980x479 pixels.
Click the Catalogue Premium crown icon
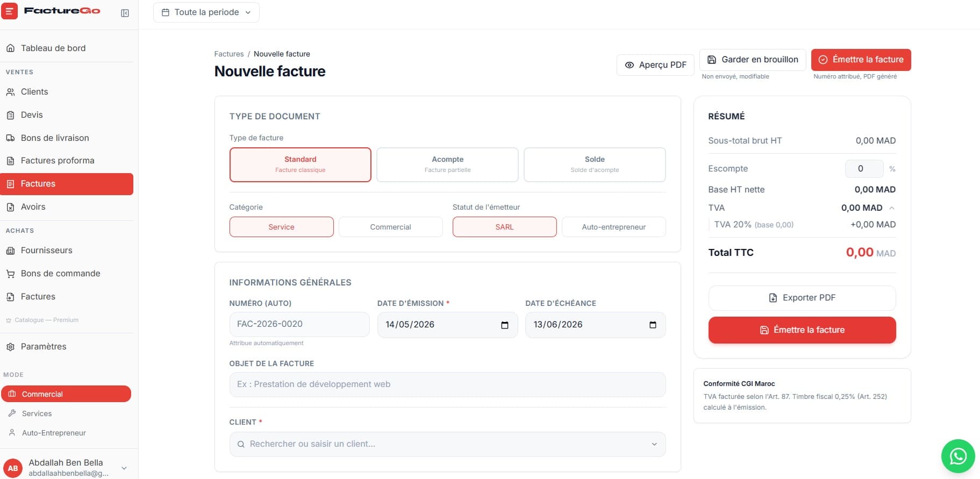tap(9, 320)
